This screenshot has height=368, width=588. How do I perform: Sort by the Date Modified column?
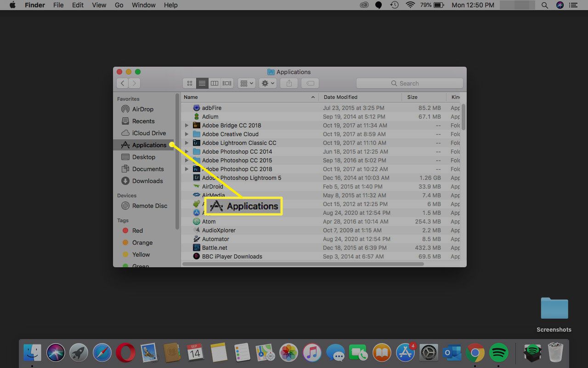point(361,97)
